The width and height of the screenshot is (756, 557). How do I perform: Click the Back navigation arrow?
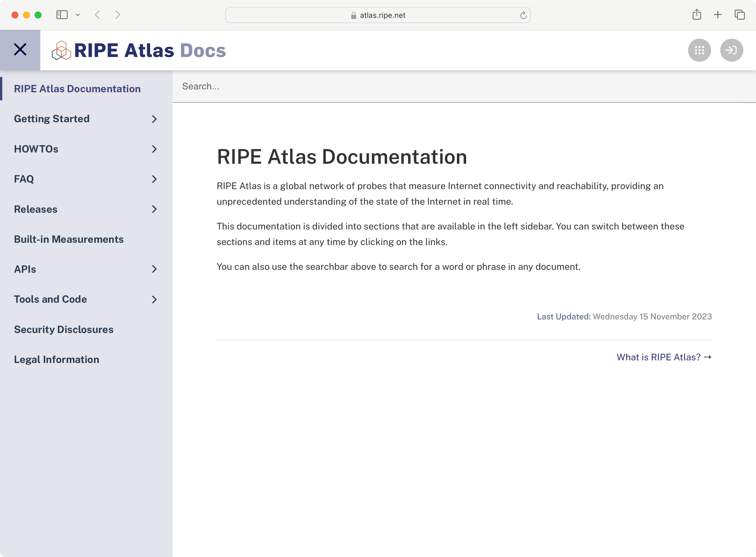(97, 14)
